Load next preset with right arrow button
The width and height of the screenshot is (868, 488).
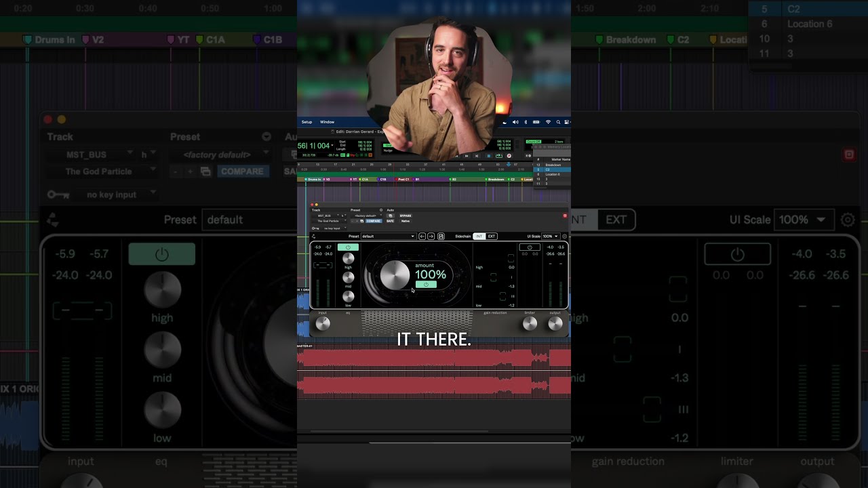click(x=431, y=237)
